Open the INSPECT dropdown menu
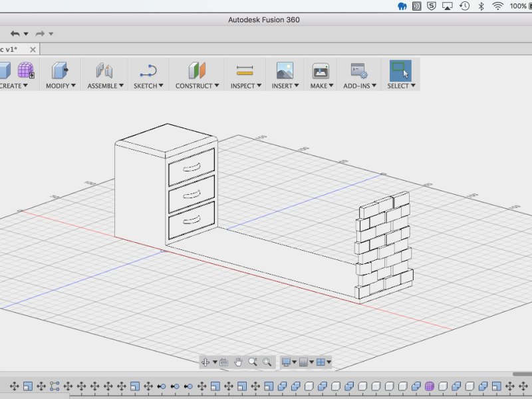Viewport: 532px width, 399px height. point(245,86)
